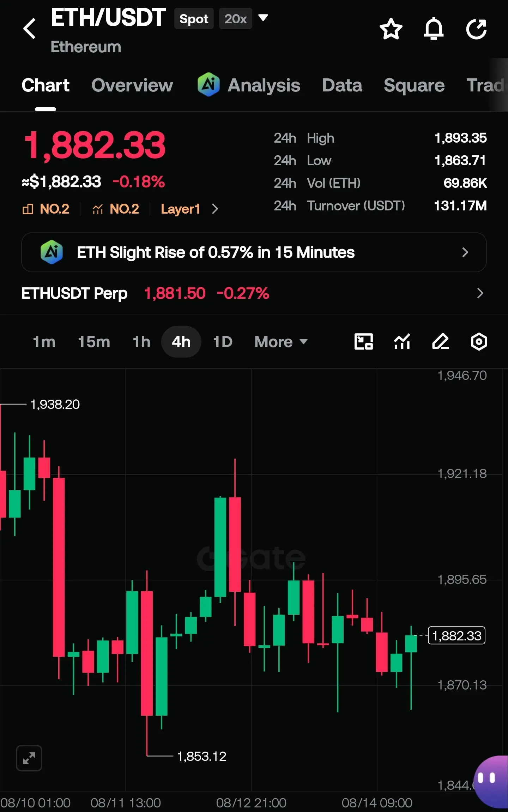Open the purple assistant chat bubble
The width and height of the screenshot is (508, 812).
click(491, 782)
